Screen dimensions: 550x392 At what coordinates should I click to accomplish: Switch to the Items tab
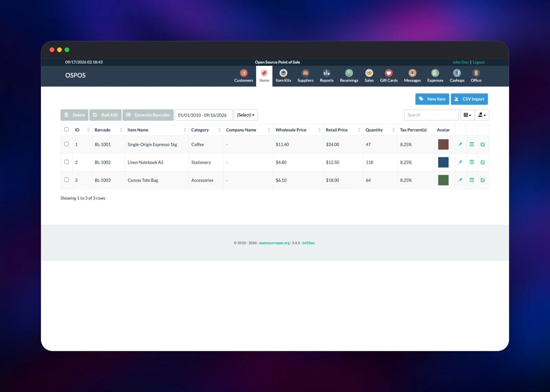tap(264, 76)
